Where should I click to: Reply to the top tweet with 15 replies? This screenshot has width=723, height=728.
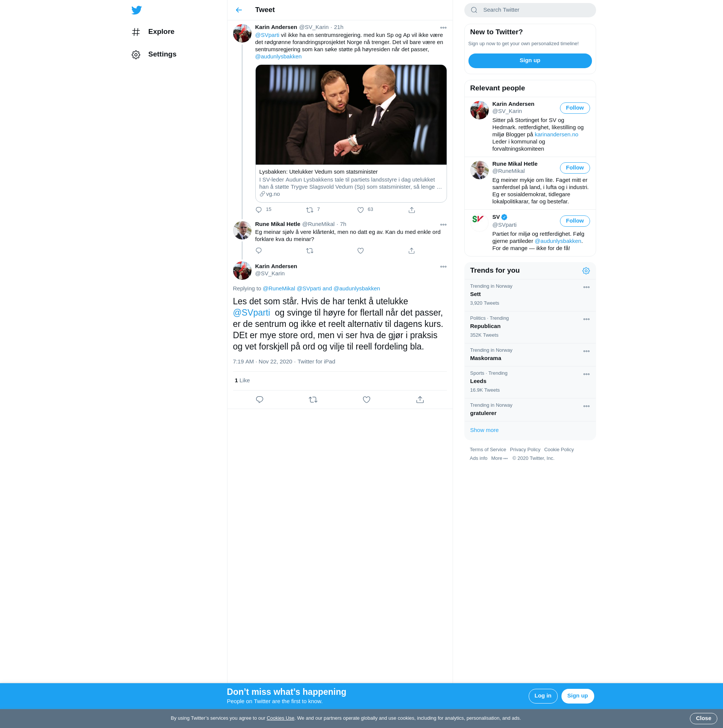pos(259,210)
